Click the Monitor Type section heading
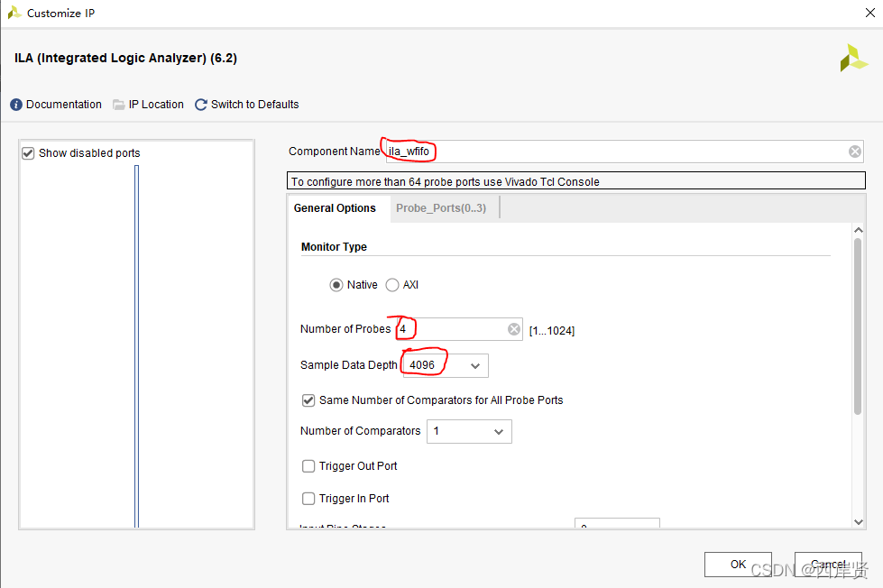The image size is (883, 588). point(334,247)
